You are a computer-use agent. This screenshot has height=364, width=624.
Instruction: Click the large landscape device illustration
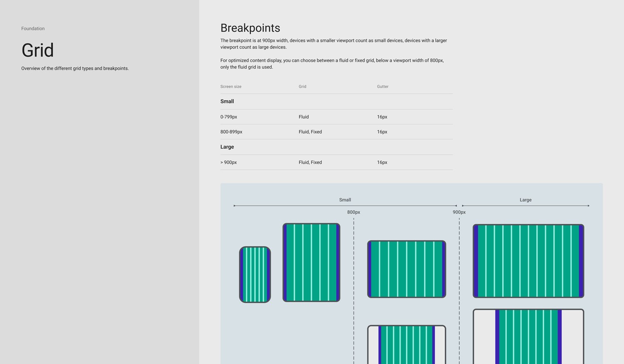point(528,261)
